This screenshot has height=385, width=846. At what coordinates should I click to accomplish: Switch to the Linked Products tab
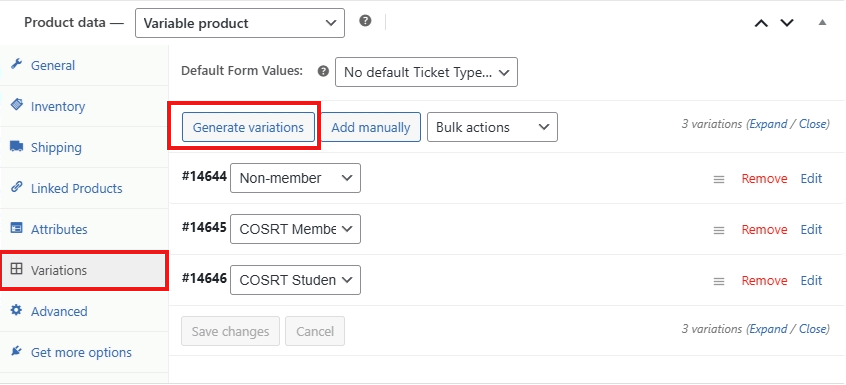point(84,188)
